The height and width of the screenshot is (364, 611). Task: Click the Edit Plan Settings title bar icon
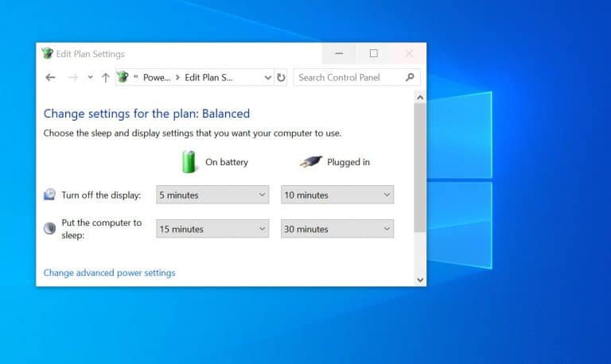[48, 53]
